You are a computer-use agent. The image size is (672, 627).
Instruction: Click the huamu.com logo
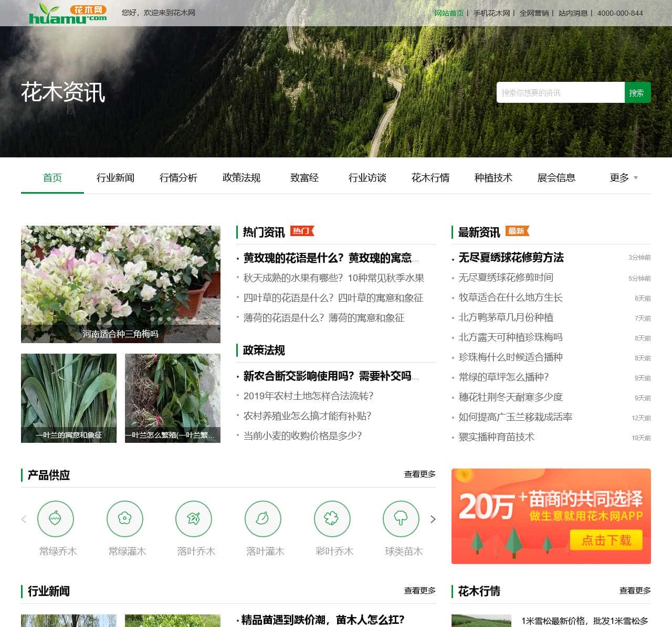68,12
